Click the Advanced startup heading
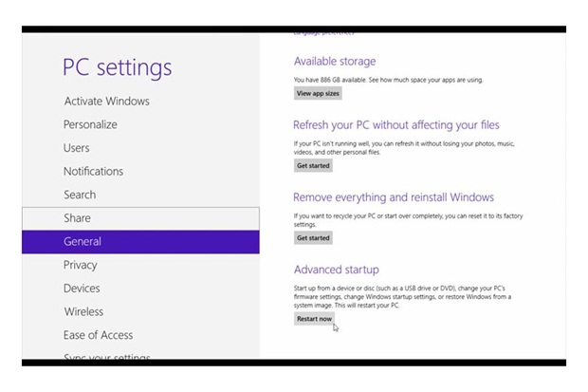This screenshot has width=588, height=392. point(337,270)
